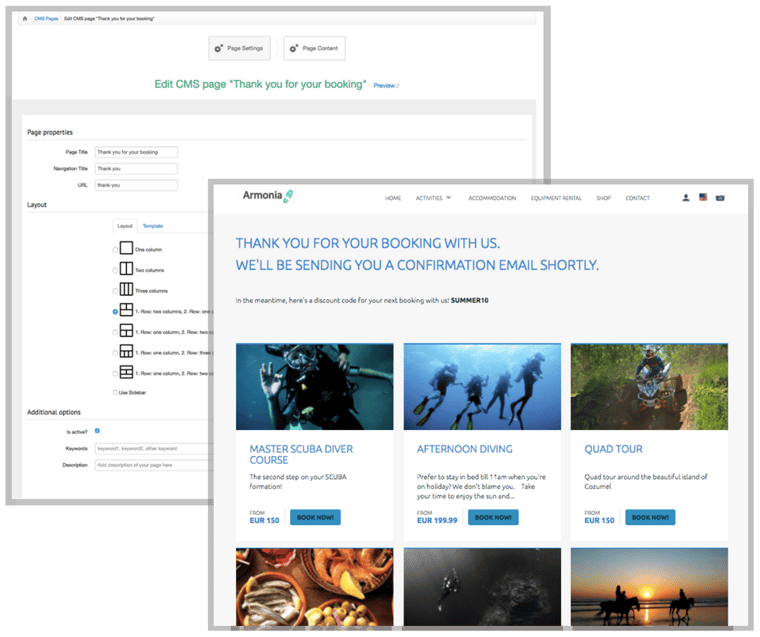
Task: Enable the Use Sidebar checkbox
Action: point(115,393)
